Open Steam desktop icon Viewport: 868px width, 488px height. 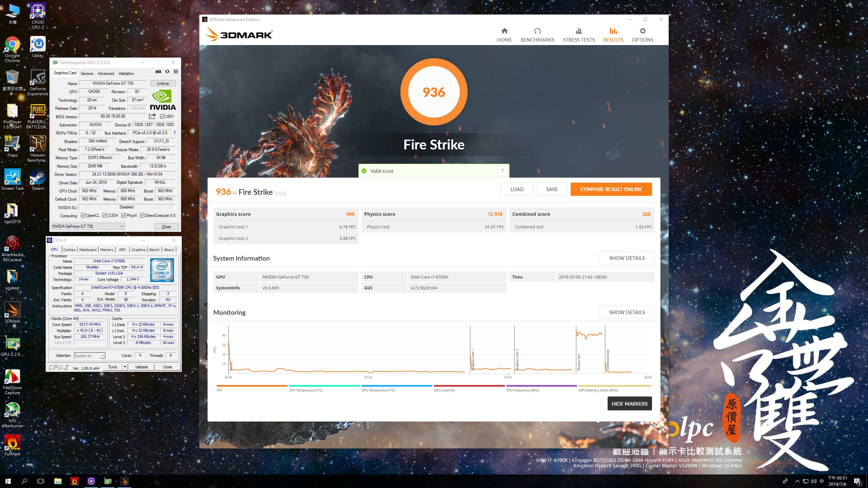(38, 180)
